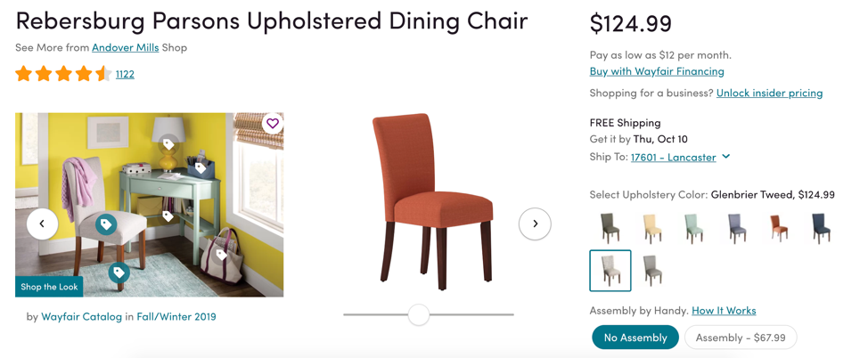Show next product image arrow
The image size is (868, 358).
click(535, 224)
